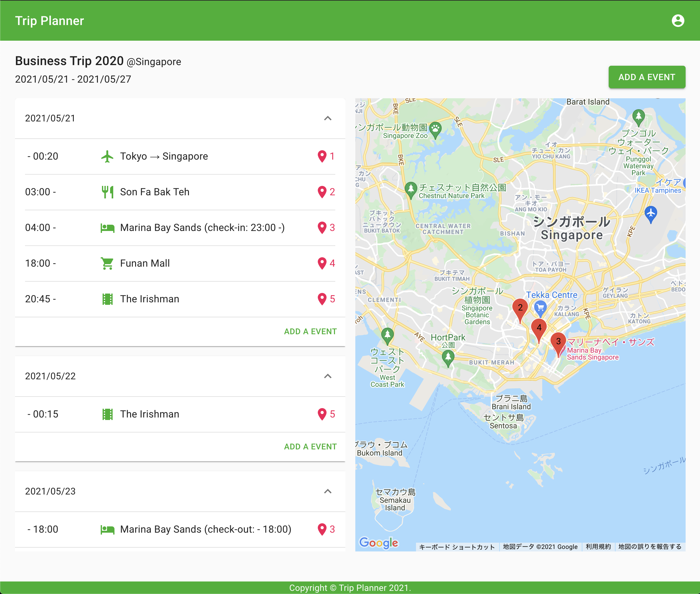Select red map marker 4
The image size is (700, 594).
tap(539, 331)
